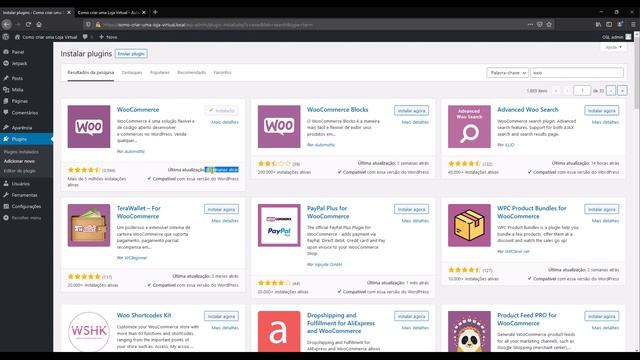The image size is (640, 360).
Task: Open the comments bubble in admin bar
Action: (85, 37)
